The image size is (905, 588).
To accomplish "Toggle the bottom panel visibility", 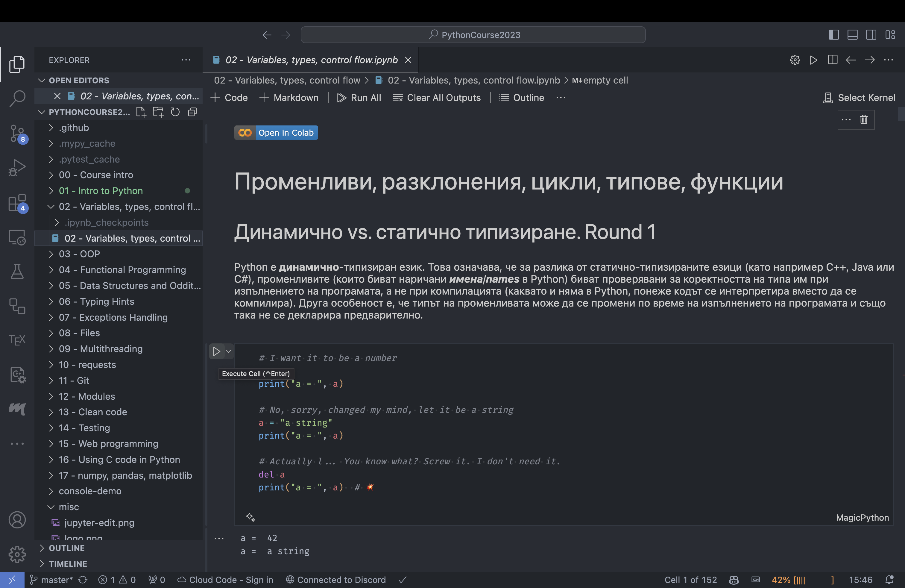I will tap(852, 34).
